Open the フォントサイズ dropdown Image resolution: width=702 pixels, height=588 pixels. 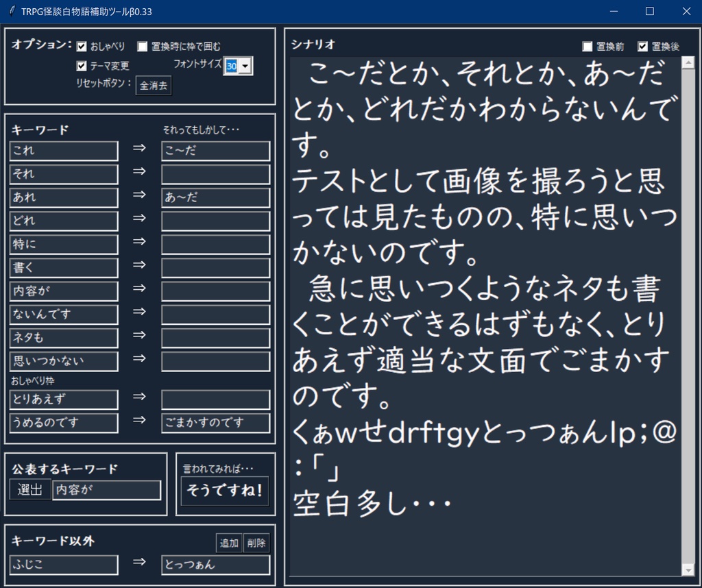(245, 65)
